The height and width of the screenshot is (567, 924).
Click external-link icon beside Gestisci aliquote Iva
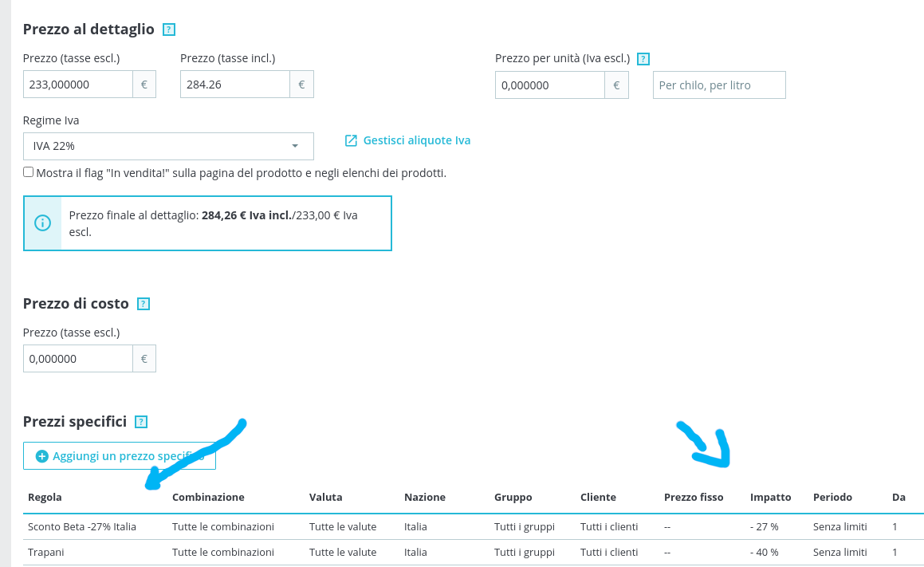(x=351, y=140)
